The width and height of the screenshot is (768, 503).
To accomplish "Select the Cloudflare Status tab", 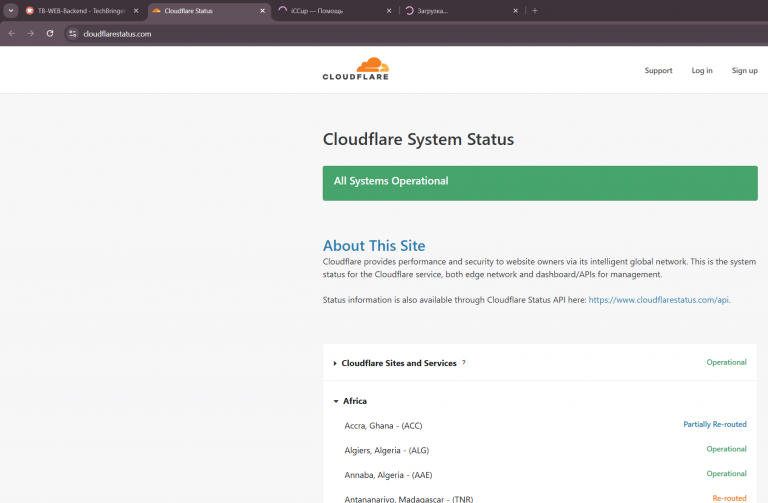I will 209,11.
